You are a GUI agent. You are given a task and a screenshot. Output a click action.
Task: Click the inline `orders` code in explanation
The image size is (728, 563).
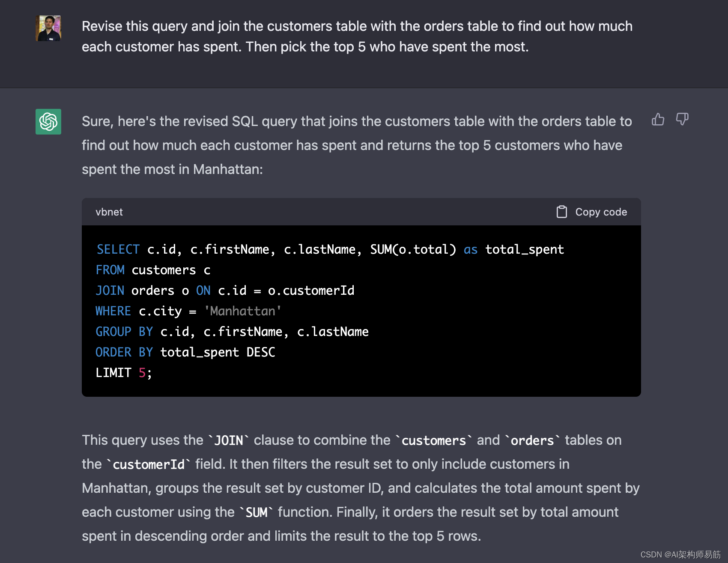coord(532,440)
